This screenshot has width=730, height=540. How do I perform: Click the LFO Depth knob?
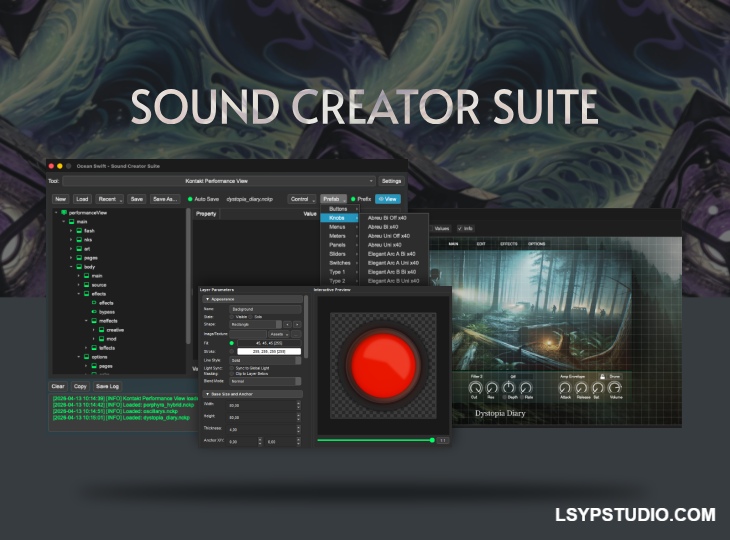[509, 387]
